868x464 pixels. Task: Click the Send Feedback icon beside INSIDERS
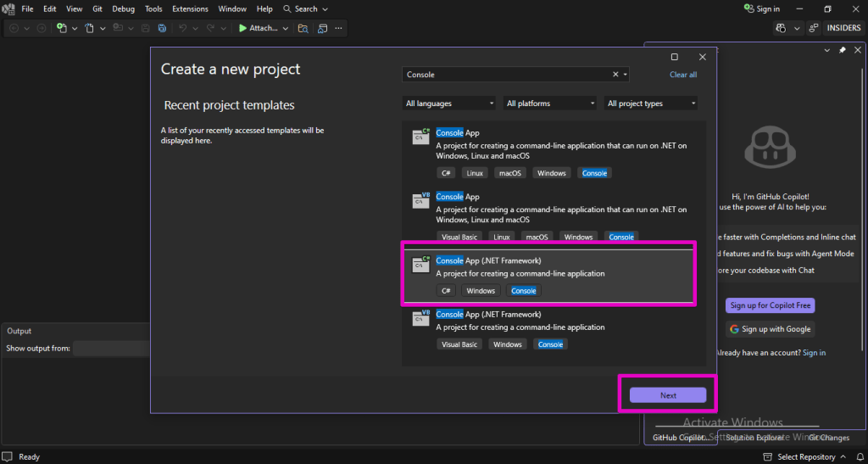coord(812,28)
